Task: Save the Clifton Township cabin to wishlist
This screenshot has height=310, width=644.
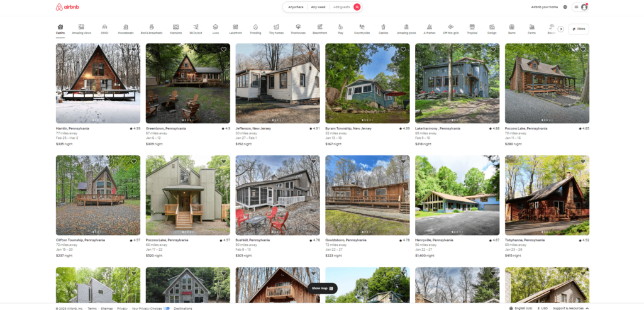Action: (x=134, y=162)
